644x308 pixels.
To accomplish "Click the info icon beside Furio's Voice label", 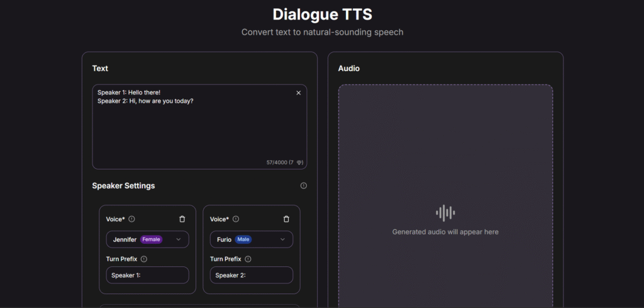I will (x=236, y=219).
